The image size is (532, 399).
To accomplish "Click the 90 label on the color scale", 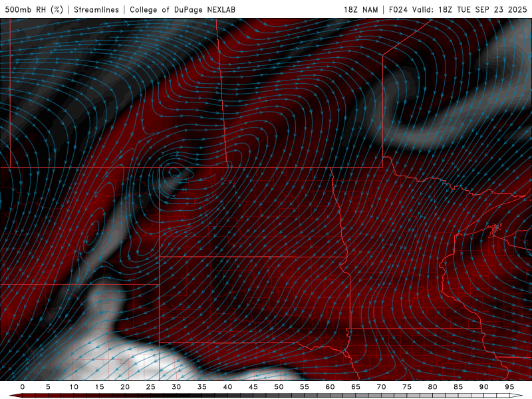I will 483,387.
